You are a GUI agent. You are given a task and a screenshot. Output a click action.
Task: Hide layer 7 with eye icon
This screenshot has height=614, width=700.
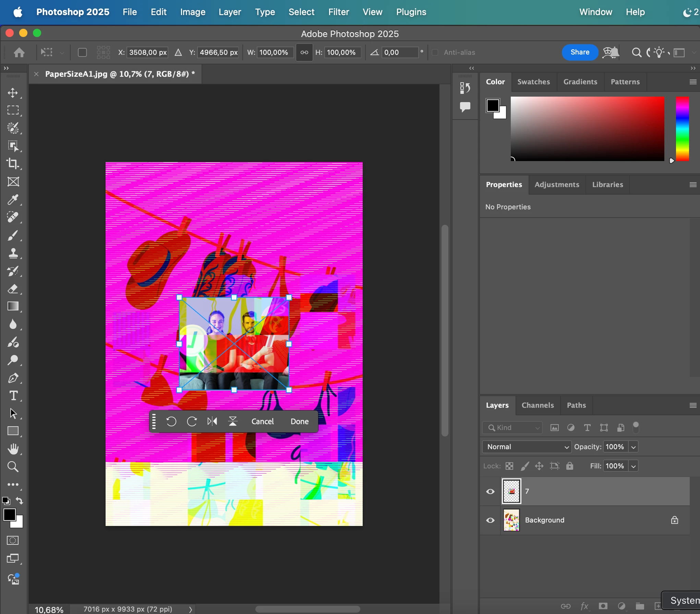490,491
